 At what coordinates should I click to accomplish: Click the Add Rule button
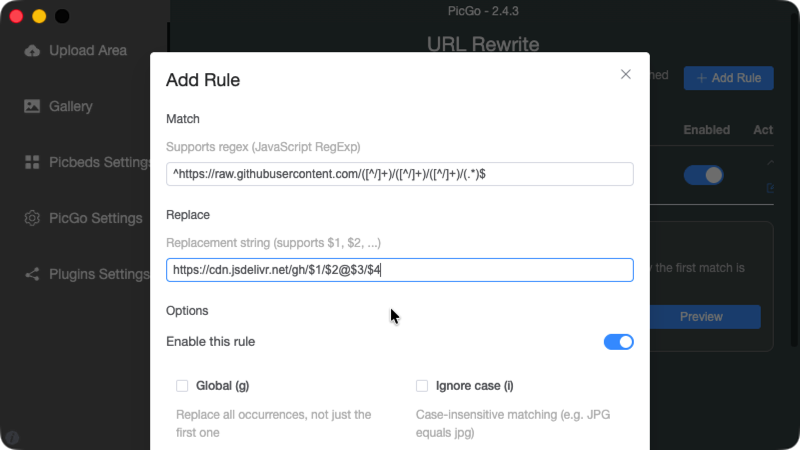coord(728,78)
